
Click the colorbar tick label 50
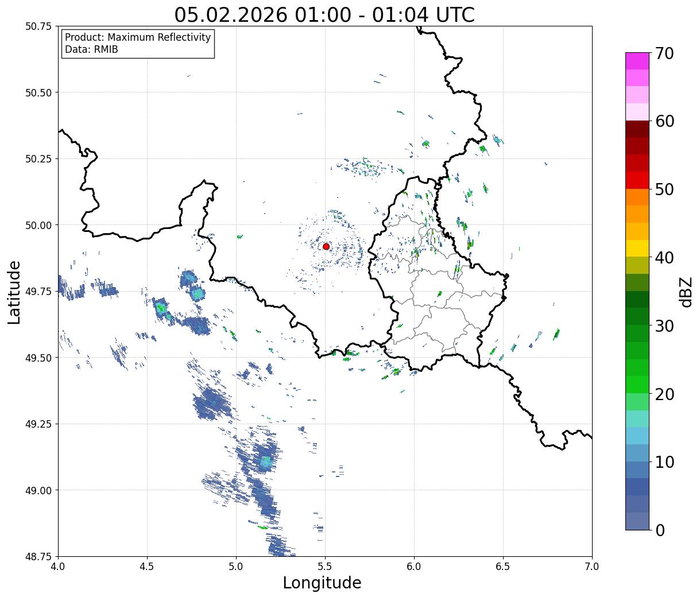(664, 189)
